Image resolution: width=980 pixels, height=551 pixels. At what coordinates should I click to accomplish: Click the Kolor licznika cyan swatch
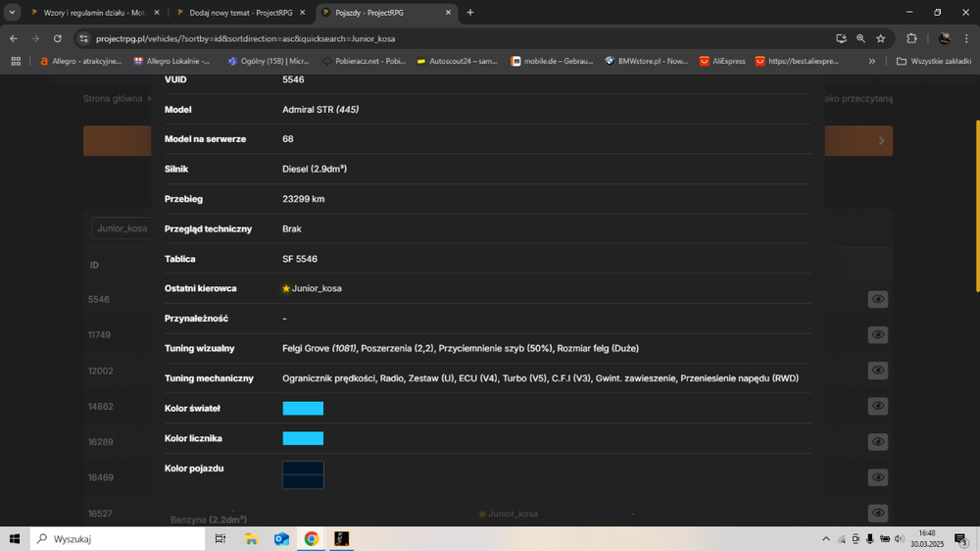pyautogui.click(x=303, y=438)
